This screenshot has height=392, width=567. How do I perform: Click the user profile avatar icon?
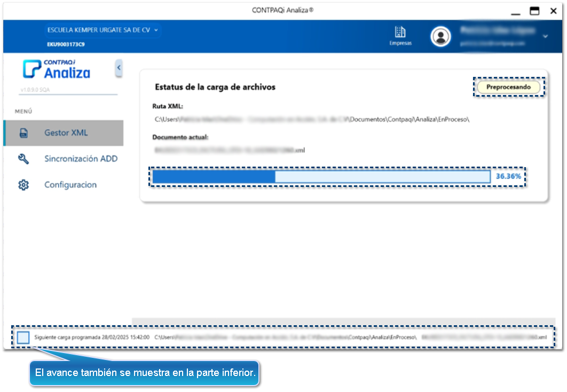(x=440, y=36)
